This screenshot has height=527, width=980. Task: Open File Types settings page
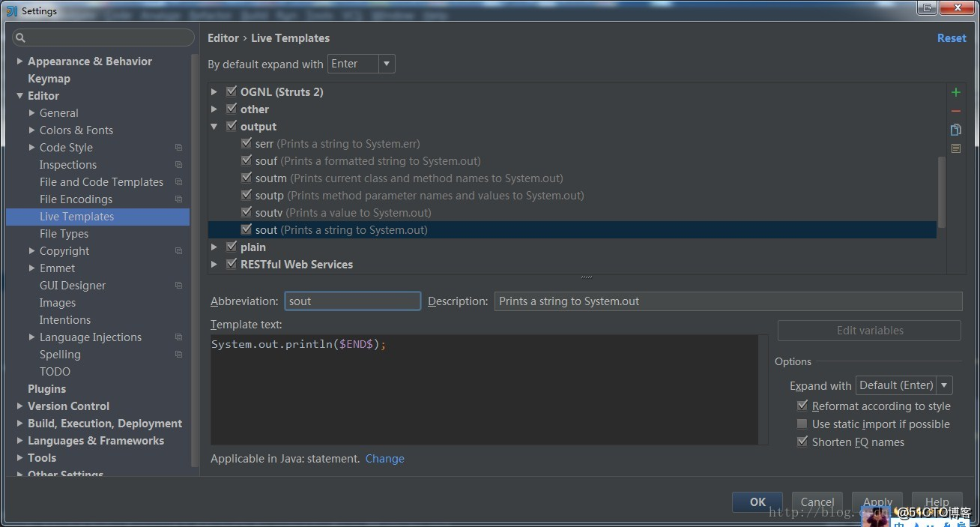click(x=64, y=234)
